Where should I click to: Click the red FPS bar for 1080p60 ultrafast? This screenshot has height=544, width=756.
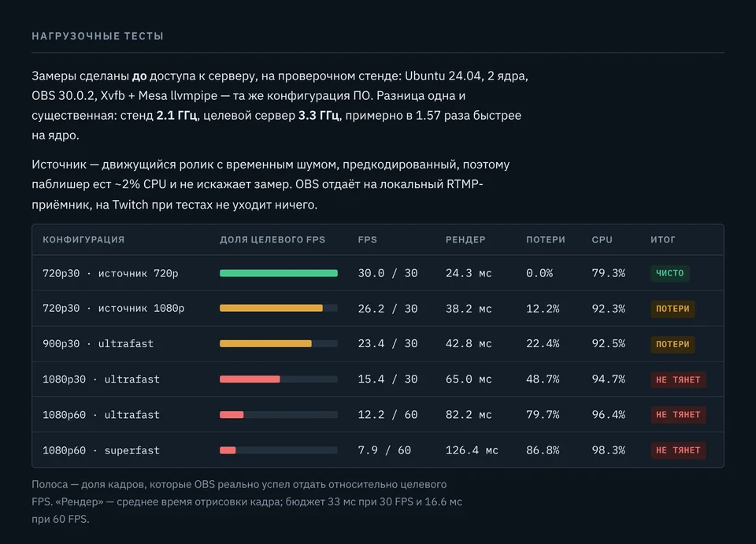point(232,415)
